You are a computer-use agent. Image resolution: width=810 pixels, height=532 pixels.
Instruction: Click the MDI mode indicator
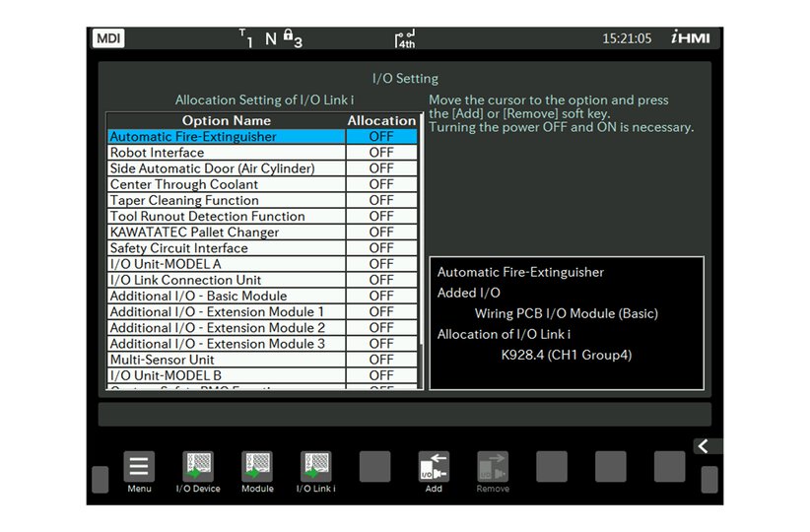pos(108,38)
